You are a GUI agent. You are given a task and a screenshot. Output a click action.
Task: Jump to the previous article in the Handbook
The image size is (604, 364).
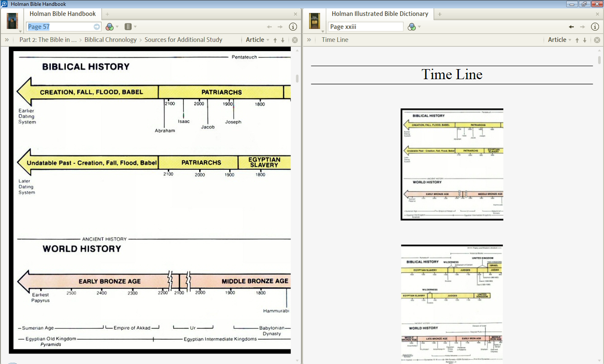pos(275,40)
